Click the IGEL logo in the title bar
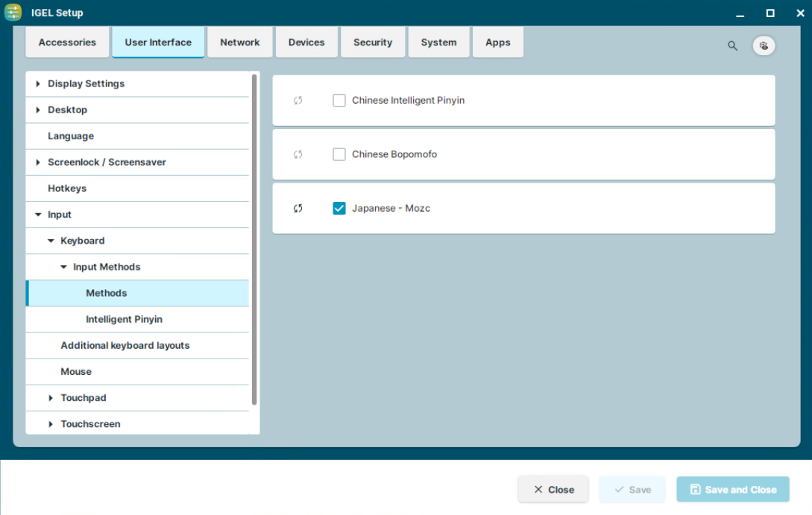 pyautogui.click(x=13, y=12)
